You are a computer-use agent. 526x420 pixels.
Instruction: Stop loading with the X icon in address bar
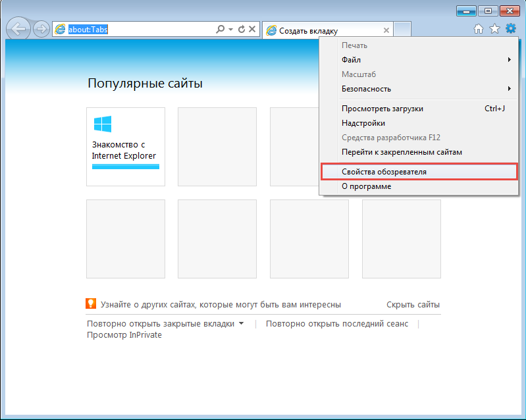(252, 29)
